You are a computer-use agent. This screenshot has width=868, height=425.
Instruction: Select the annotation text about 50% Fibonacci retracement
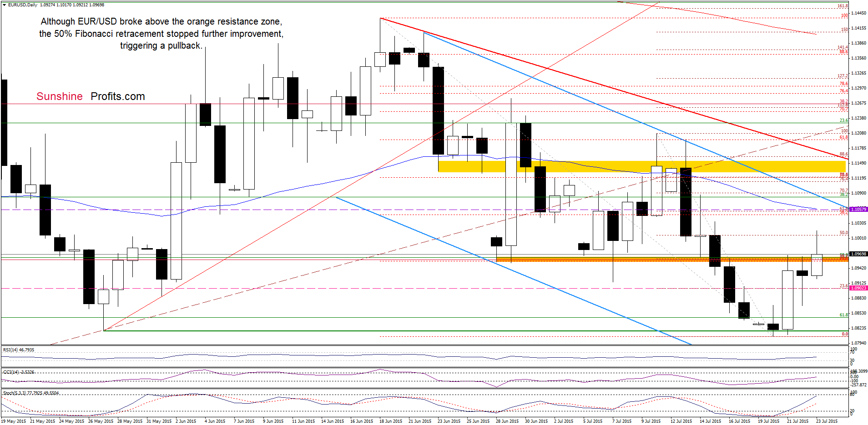161,34
